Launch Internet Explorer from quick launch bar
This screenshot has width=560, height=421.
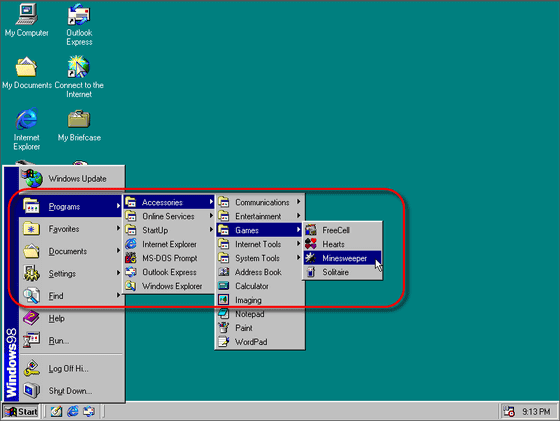pyautogui.click(x=73, y=411)
